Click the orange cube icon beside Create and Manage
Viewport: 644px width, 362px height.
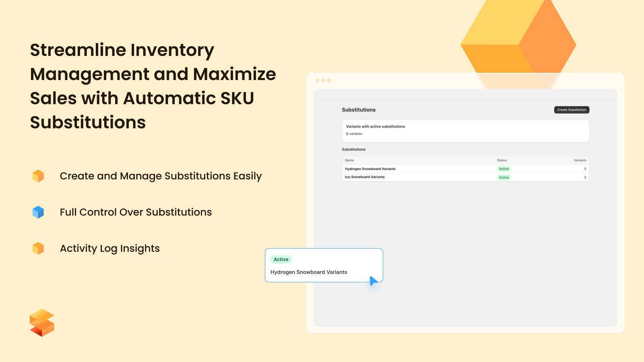(x=38, y=176)
